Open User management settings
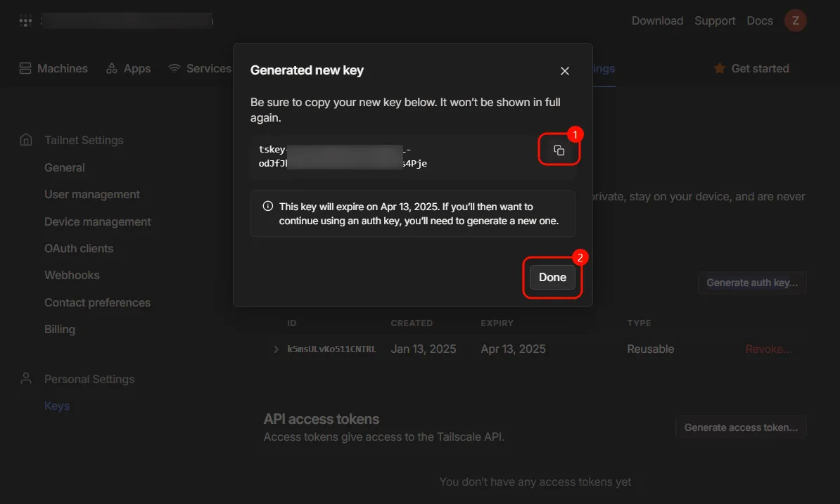Viewport: 840px width, 504px height. coord(92,194)
